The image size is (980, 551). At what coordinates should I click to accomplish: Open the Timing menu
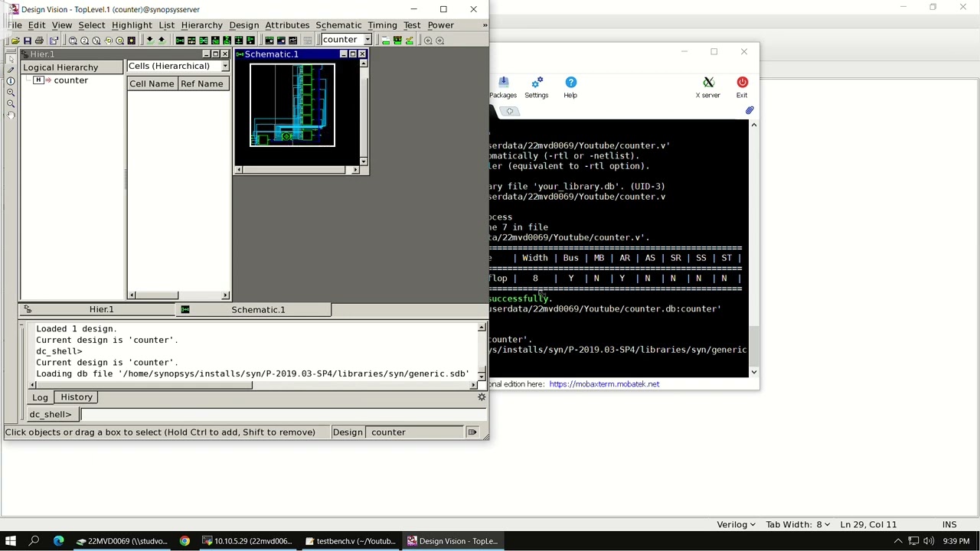click(382, 25)
